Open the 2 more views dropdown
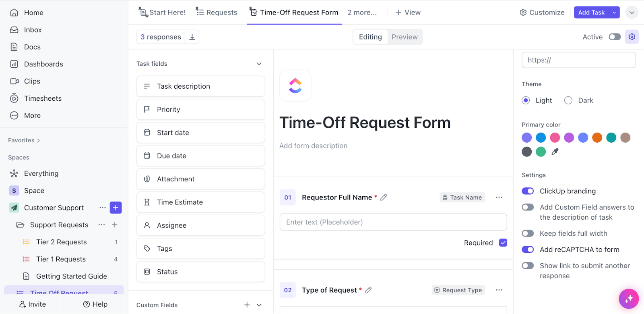This screenshot has width=644, height=314. [x=362, y=12]
